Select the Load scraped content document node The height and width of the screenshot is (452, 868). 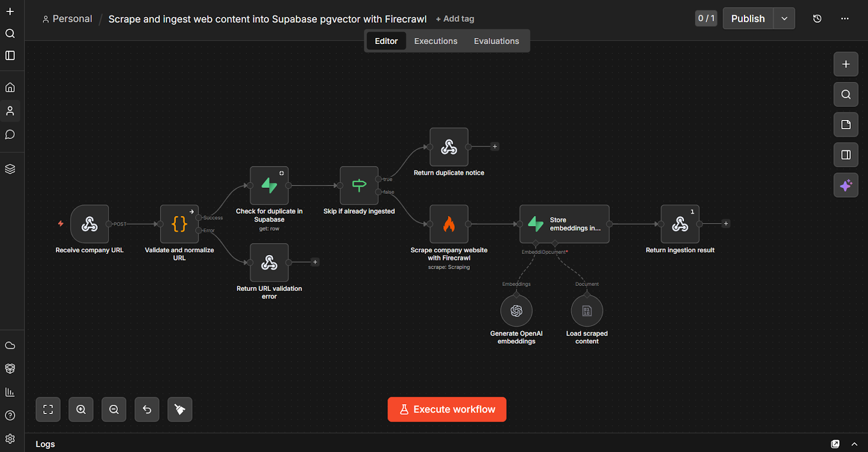pos(586,311)
